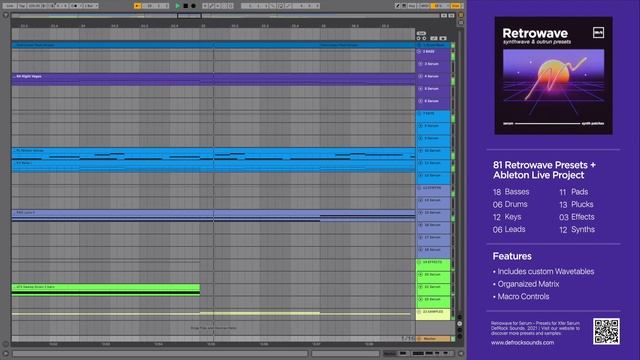Open www.defrocksounds.com link
The width and height of the screenshot is (640, 360).
(522, 343)
